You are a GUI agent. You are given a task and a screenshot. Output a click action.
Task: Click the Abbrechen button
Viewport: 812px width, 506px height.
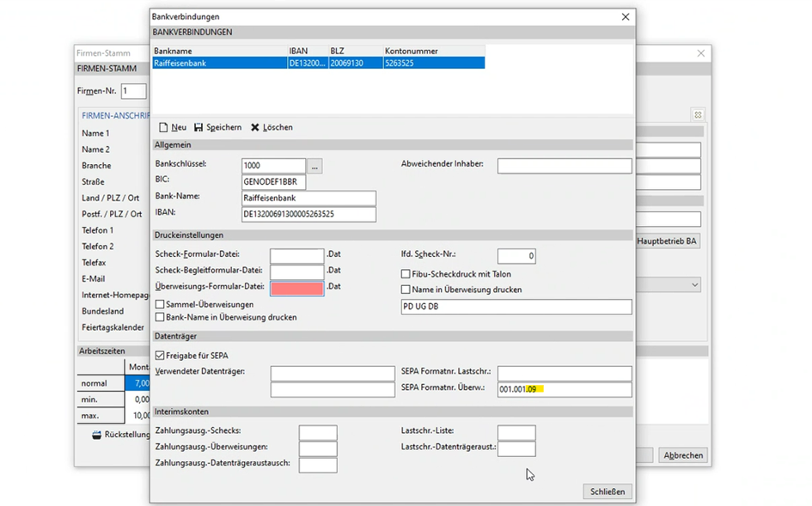tap(683, 455)
